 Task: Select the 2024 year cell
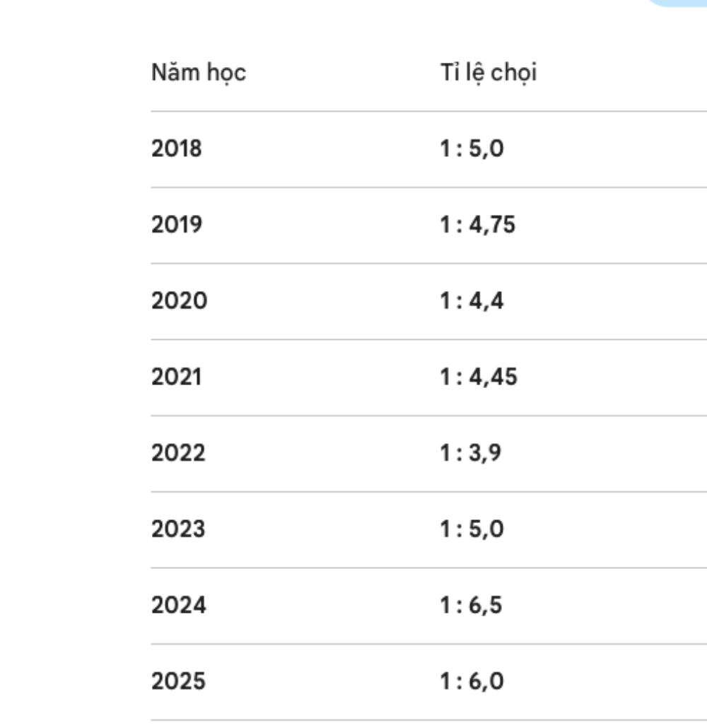(x=180, y=606)
